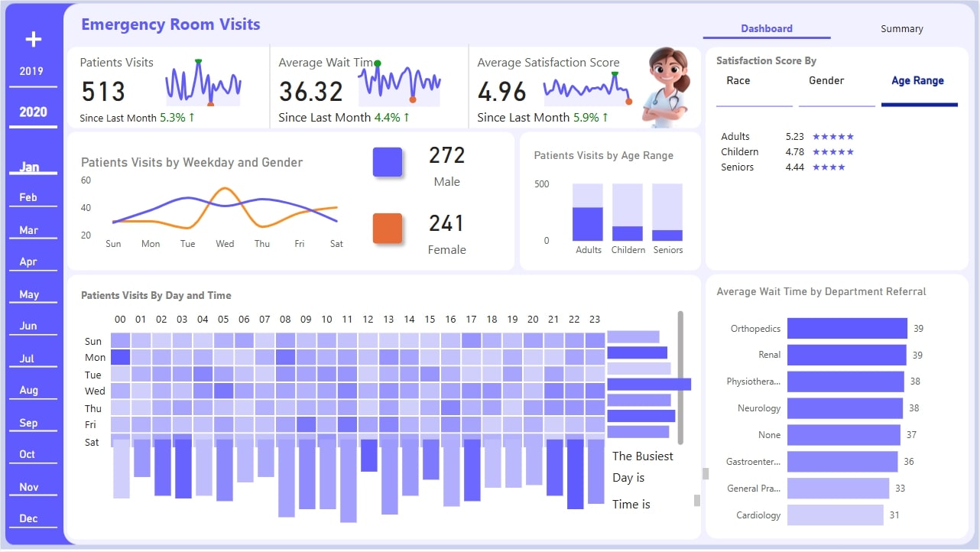
Task: Click the orange Female legend square
Action: click(x=388, y=229)
